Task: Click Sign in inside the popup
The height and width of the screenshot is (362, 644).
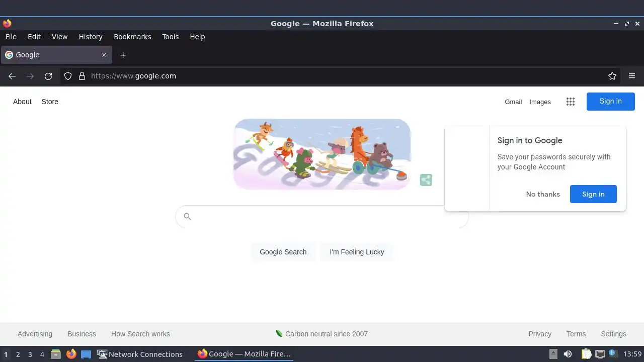Action: point(593,194)
